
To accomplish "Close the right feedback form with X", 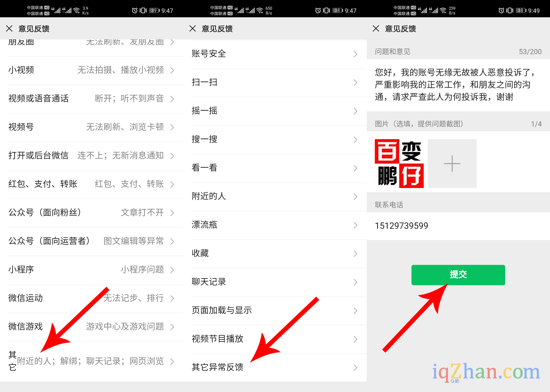I will 376,29.
